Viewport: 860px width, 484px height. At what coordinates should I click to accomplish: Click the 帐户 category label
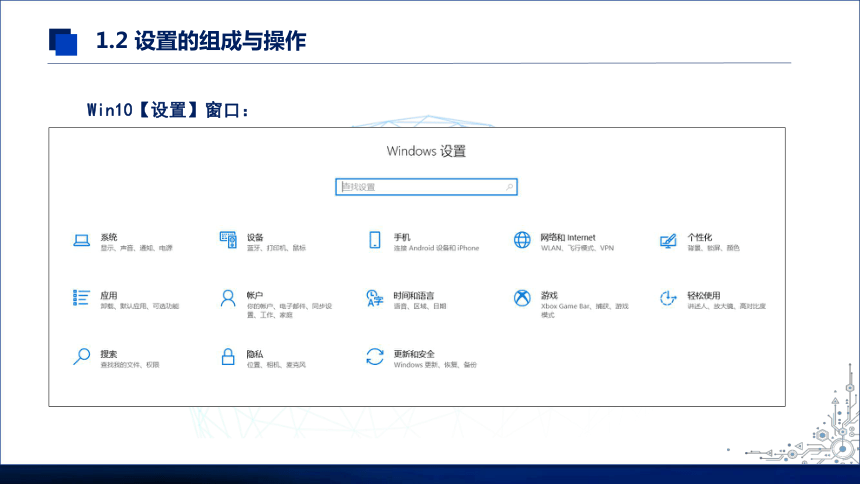point(255,295)
